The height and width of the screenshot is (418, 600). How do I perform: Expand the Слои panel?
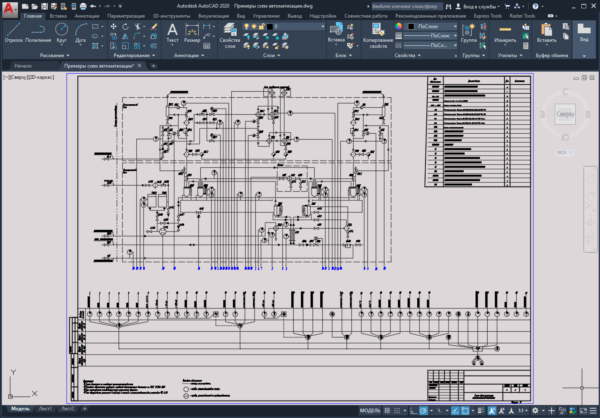coord(272,56)
